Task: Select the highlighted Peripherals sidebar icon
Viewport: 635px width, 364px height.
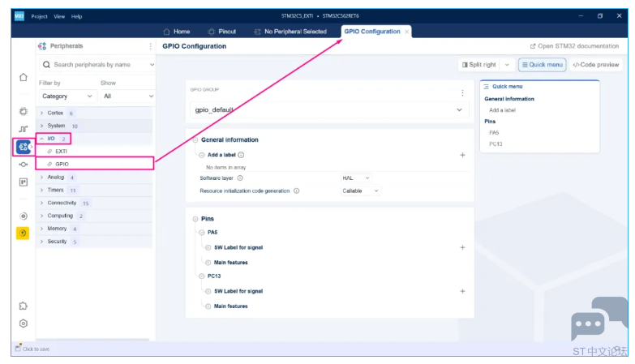Action: tap(24, 147)
